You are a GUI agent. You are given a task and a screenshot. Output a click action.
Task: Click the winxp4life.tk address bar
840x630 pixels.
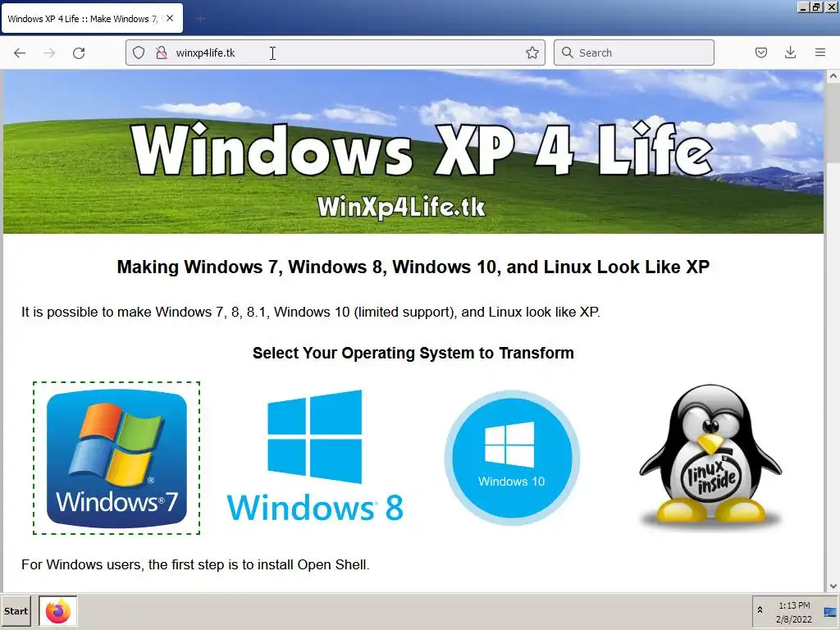336,52
